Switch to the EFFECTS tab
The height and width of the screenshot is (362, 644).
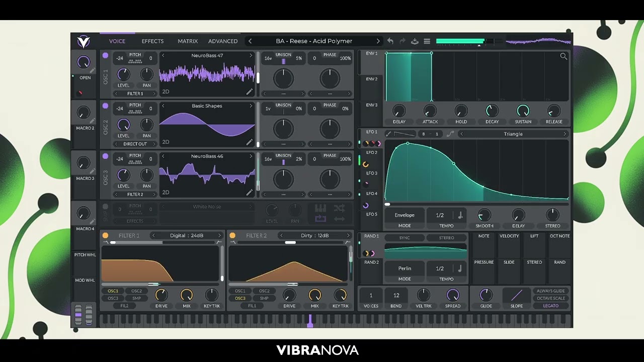(x=152, y=41)
